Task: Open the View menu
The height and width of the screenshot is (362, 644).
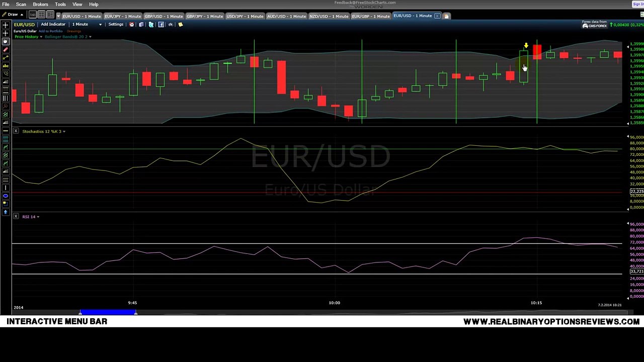Action: click(77, 4)
